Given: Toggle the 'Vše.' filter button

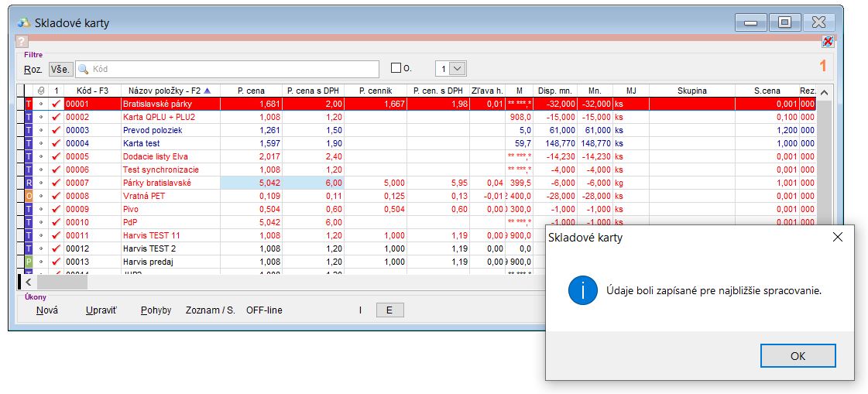Looking at the screenshot, I should tap(60, 69).
